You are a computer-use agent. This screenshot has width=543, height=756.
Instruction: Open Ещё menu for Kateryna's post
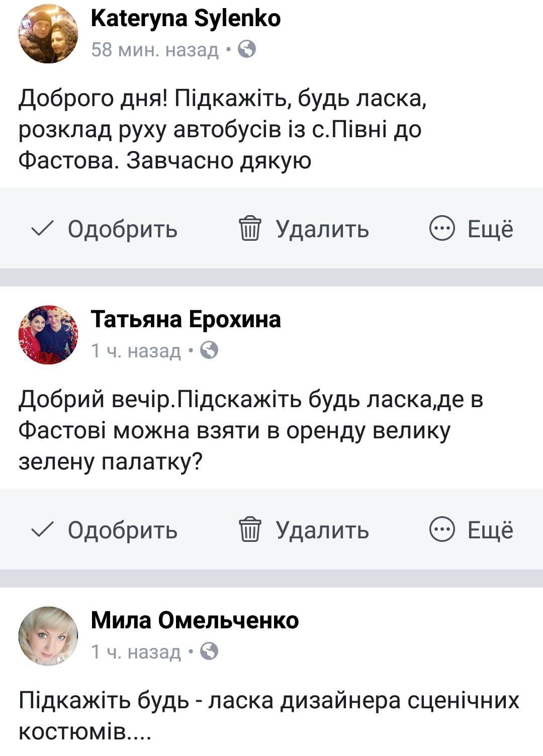click(x=490, y=229)
